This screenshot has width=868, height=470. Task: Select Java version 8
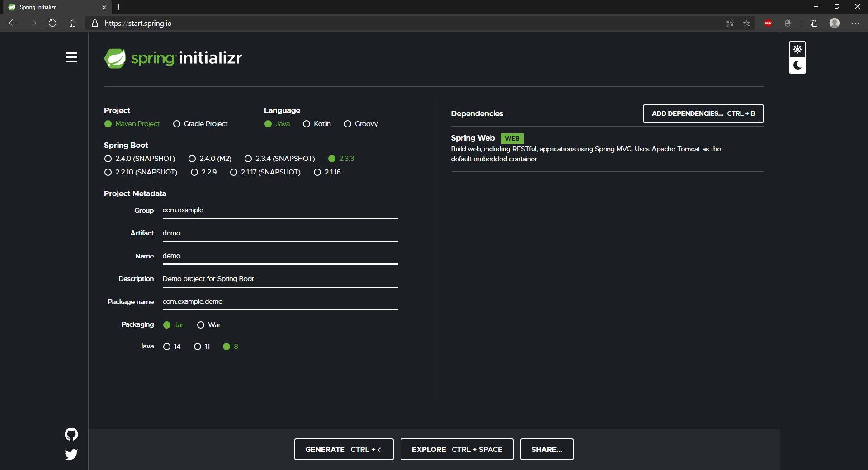(231, 347)
